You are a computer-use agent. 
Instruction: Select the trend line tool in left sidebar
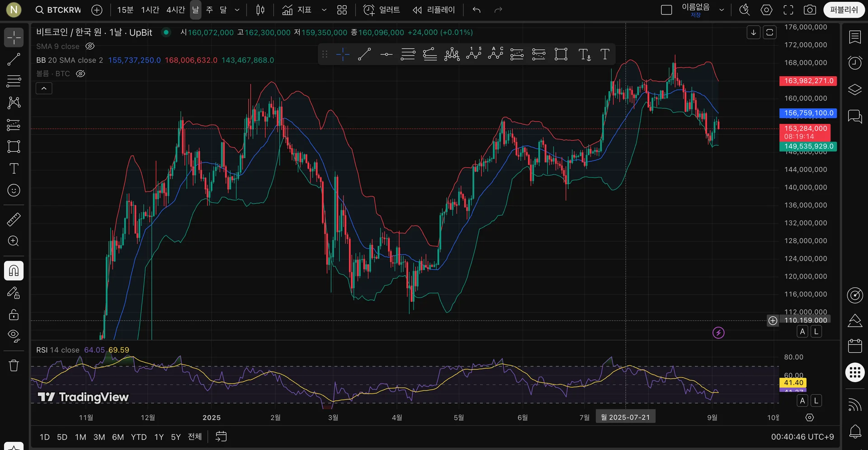(x=14, y=59)
